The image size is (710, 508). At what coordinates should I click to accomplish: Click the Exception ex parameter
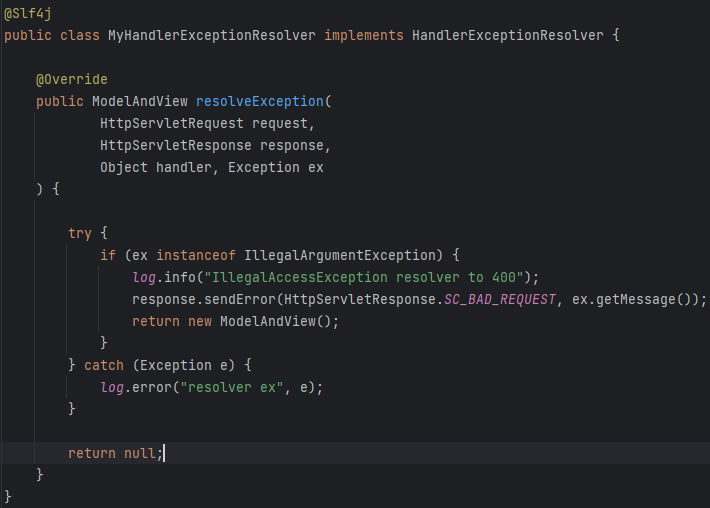click(275, 168)
